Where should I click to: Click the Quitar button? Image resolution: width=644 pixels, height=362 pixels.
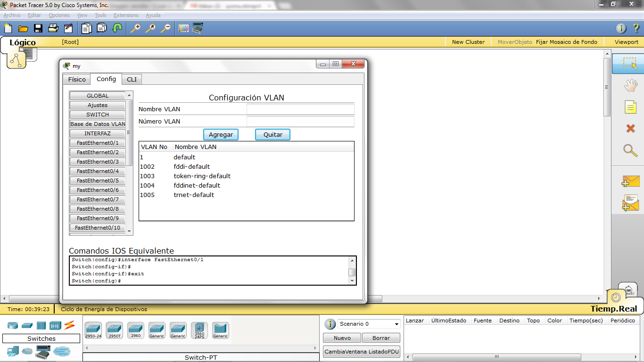tap(273, 134)
